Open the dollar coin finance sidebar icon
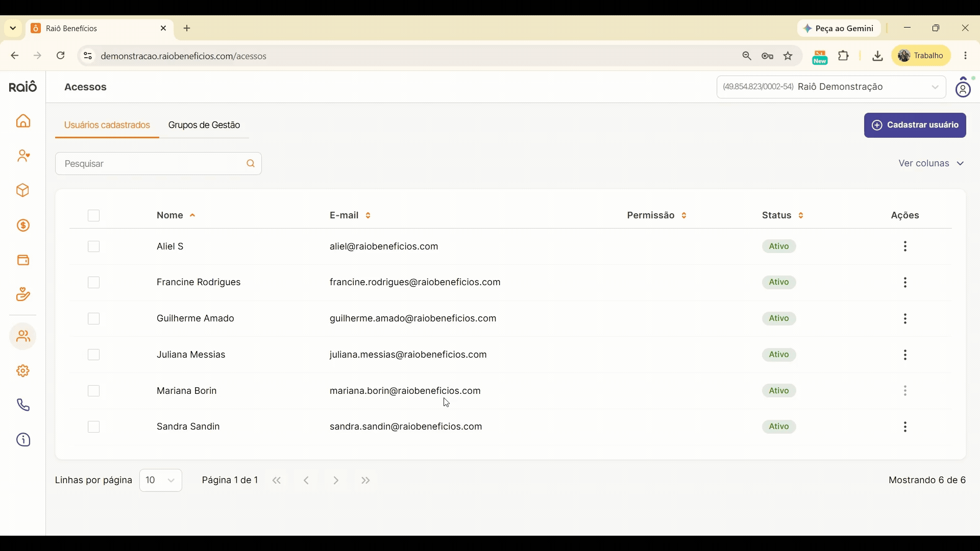 (x=23, y=227)
